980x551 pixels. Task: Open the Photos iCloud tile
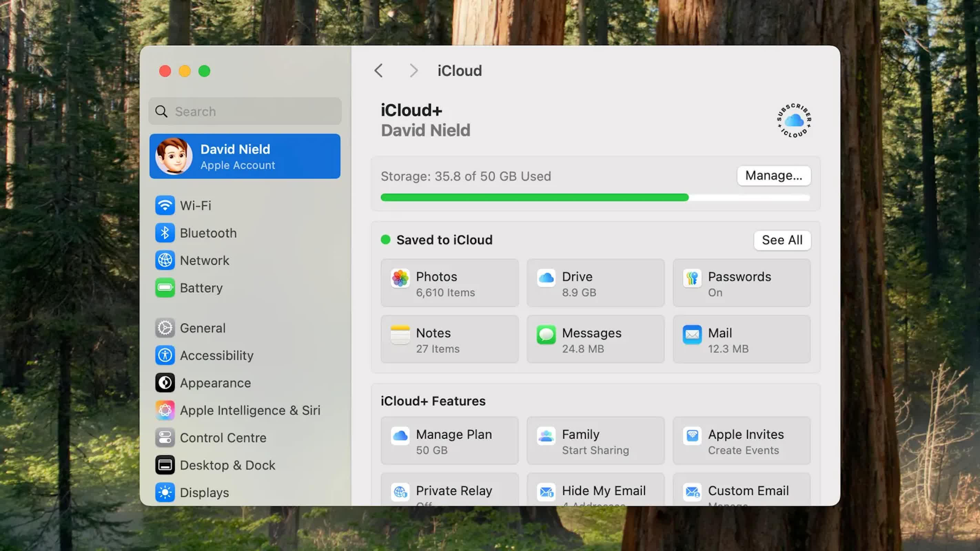coord(449,283)
